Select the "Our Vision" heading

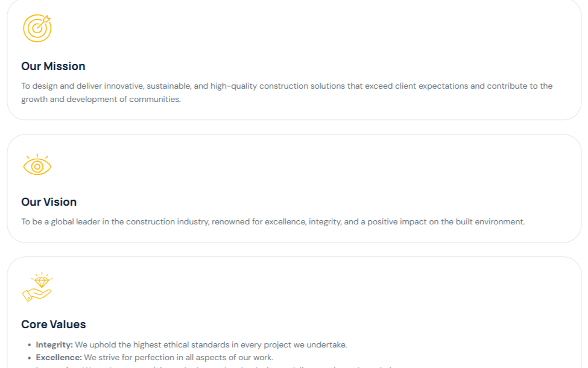pos(49,202)
